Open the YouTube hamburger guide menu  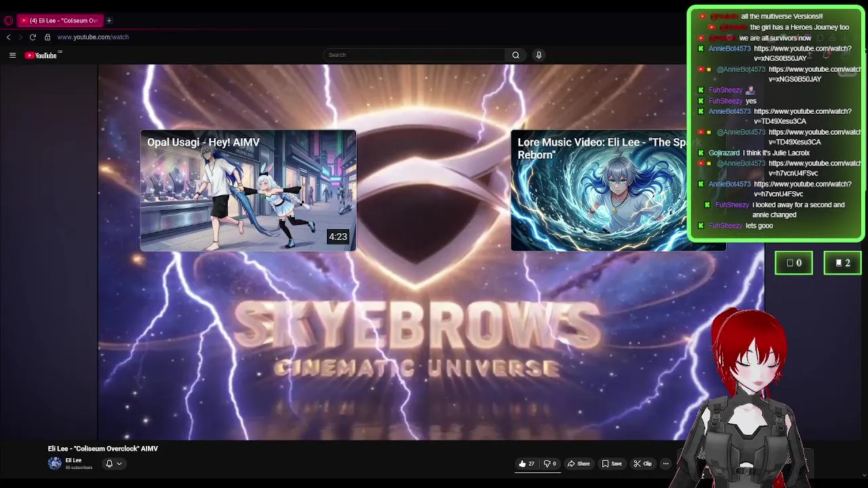[12, 56]
